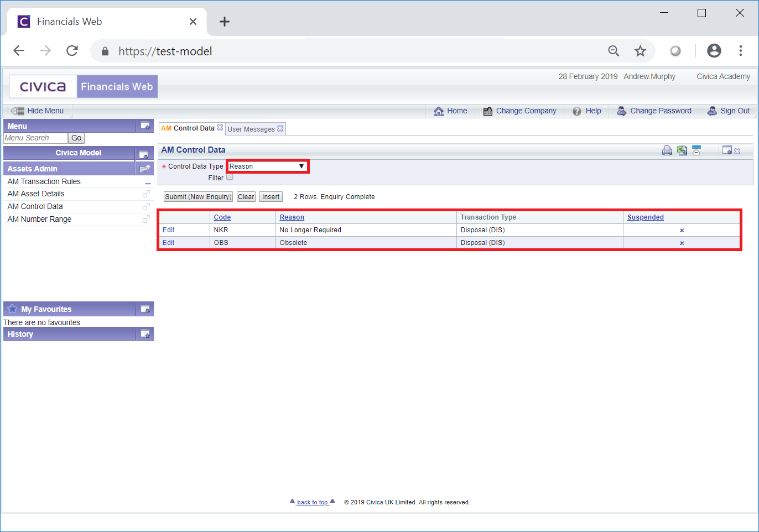Click the Menu panel collapse icon

(145, 126)
